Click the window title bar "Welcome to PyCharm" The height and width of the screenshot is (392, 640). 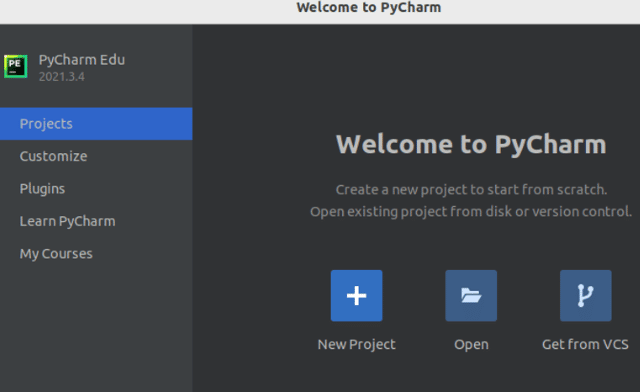[x=369, y=7]
